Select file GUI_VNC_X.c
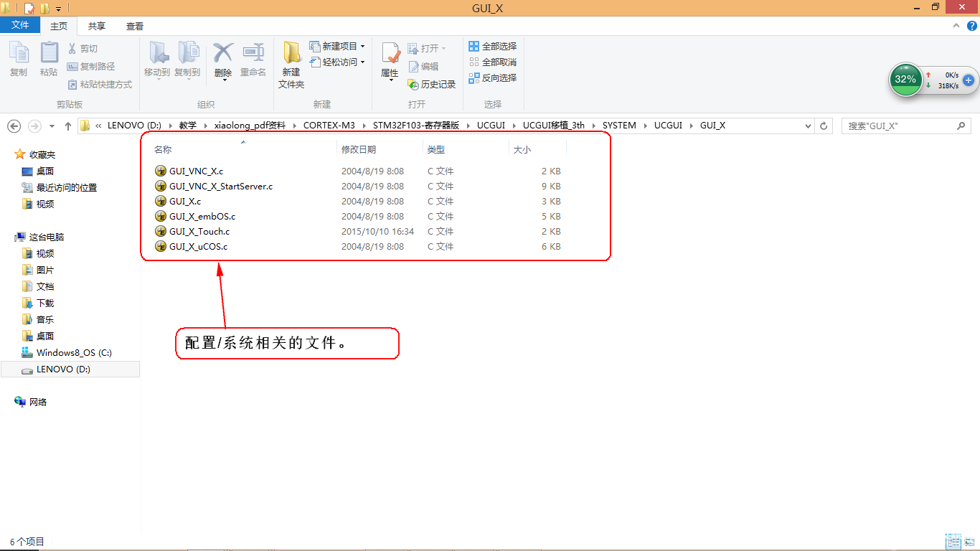This screenshot has height=551, width=980. pyautogui.click(x=196, y=171)
